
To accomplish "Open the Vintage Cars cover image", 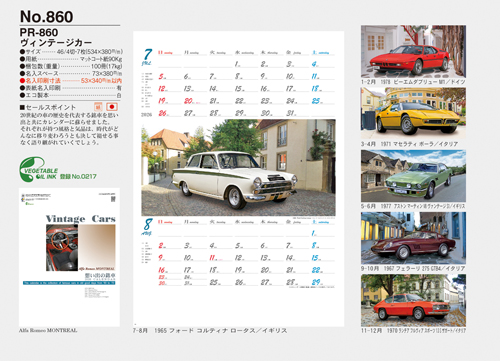I will point(69,257).
